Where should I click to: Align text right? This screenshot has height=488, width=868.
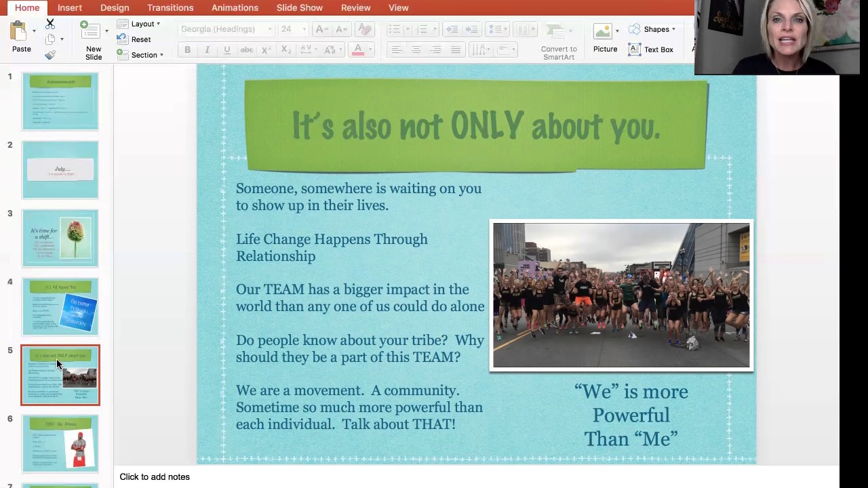point(435,49)
